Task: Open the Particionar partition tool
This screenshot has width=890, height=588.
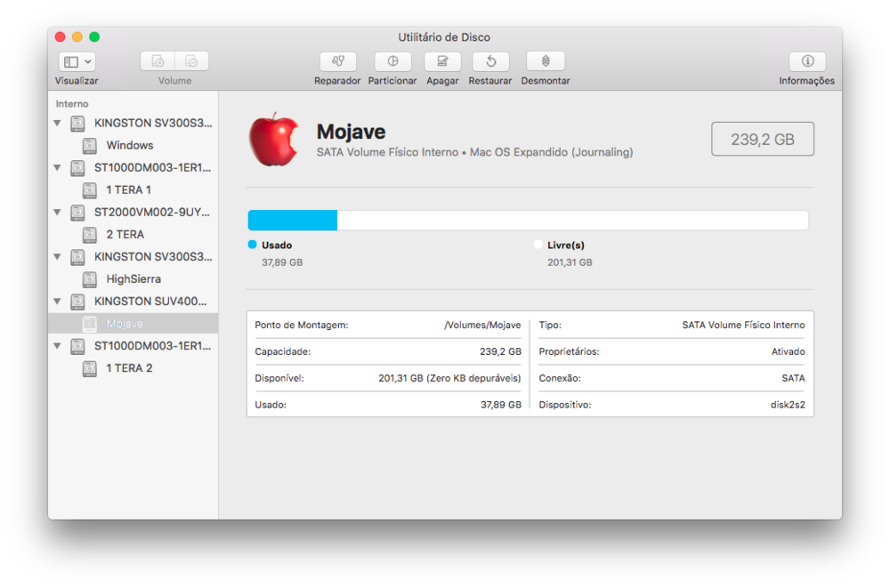Action: point(392,61)
